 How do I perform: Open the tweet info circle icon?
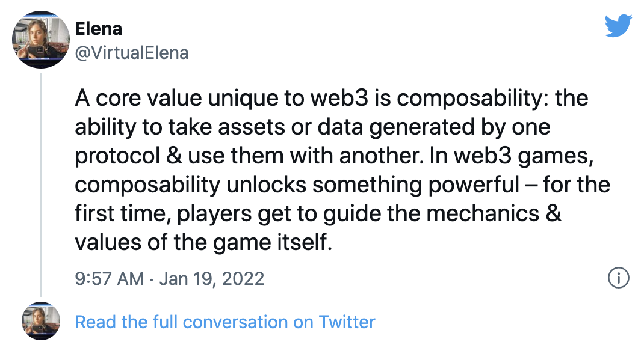619,278
